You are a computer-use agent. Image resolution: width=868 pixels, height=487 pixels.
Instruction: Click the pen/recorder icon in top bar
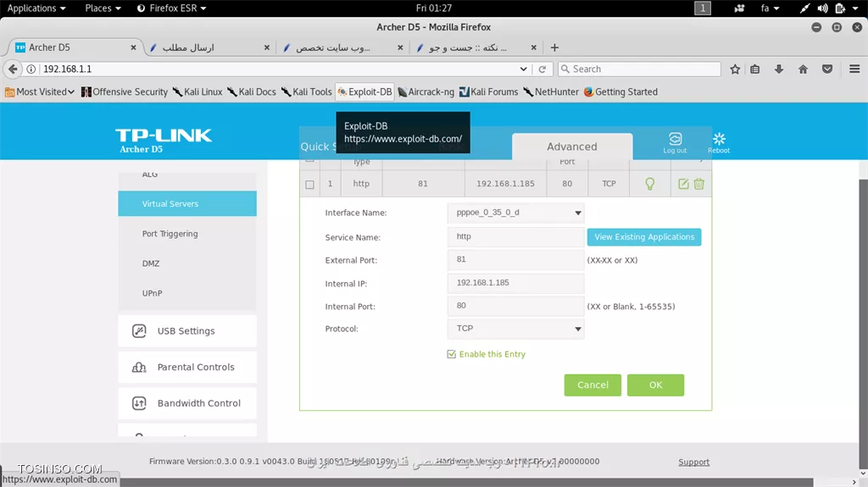(804, 8)
